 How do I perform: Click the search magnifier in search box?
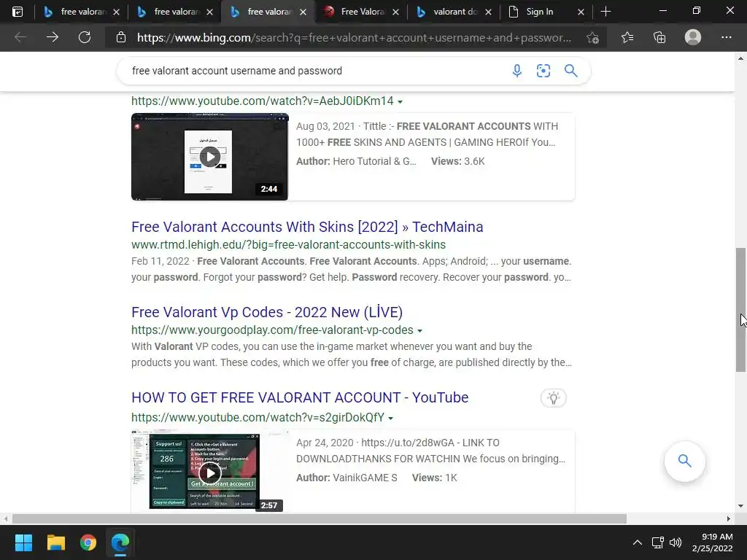coord(570,71)
